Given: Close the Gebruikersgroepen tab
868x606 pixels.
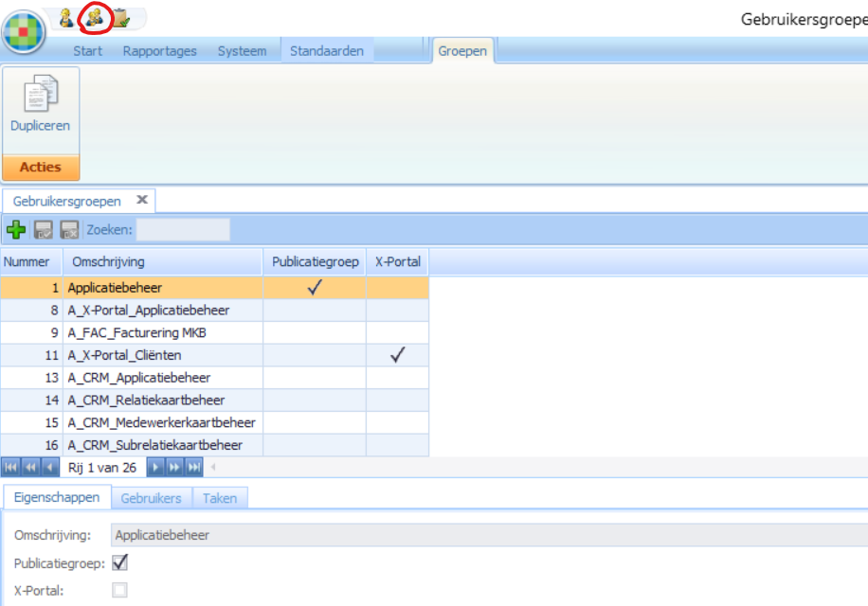Looking at the screenshot, I should (142, 200).
